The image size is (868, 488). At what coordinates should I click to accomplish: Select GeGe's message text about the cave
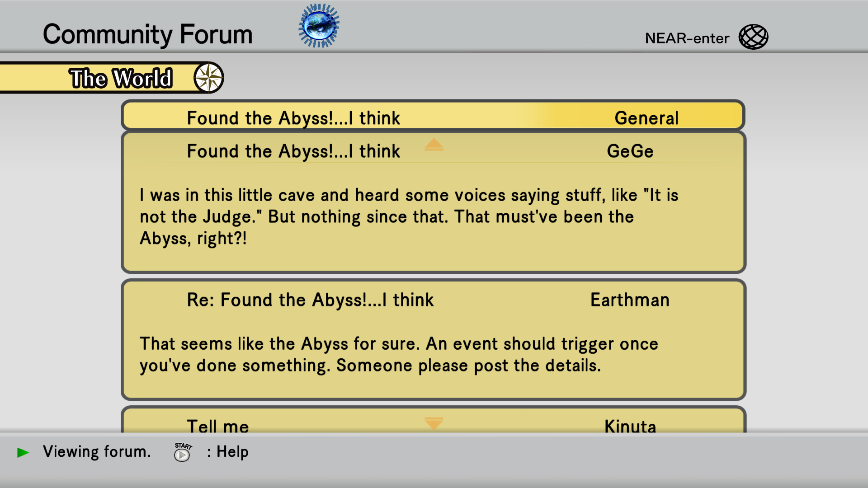409,217
